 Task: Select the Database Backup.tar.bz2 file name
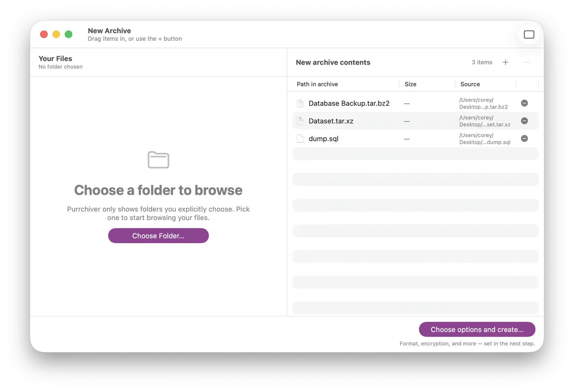[349, 103]
